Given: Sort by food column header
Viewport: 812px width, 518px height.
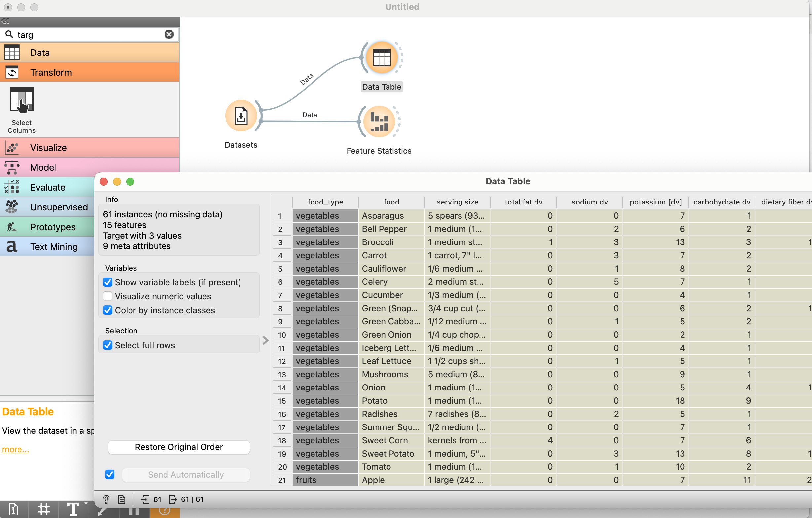Looking at the screenshot, I should pos(391,202).
